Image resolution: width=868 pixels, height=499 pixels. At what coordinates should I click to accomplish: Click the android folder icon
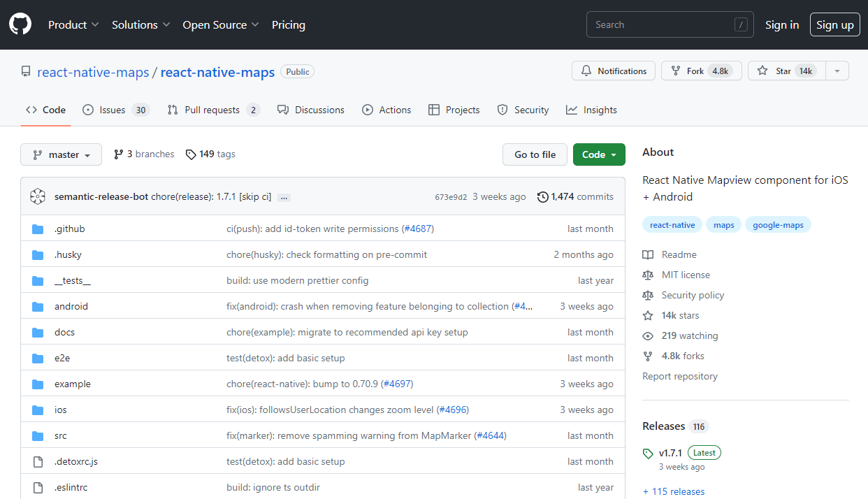(38, 307)
